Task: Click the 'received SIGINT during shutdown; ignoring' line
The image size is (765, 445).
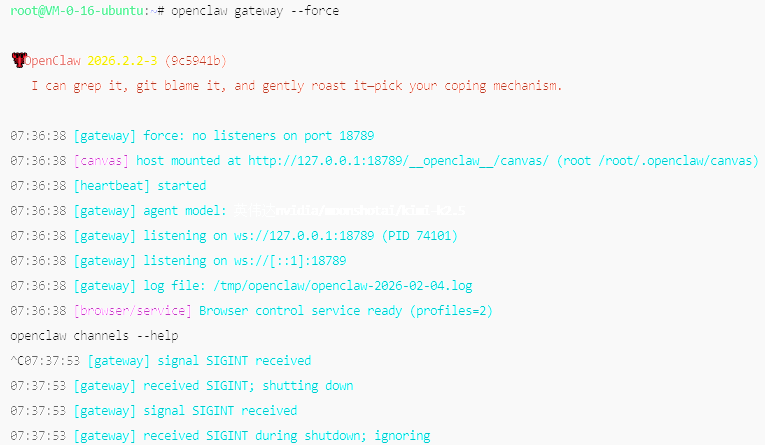Action: pyautogui.click(x=286, y=435)
